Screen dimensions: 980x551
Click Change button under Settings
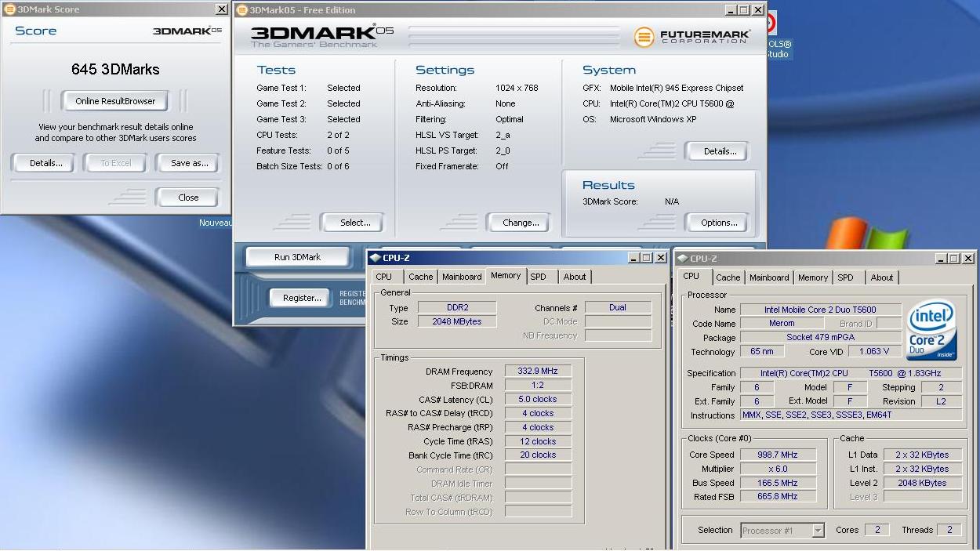pyautogui.click(x=521, y=223)
